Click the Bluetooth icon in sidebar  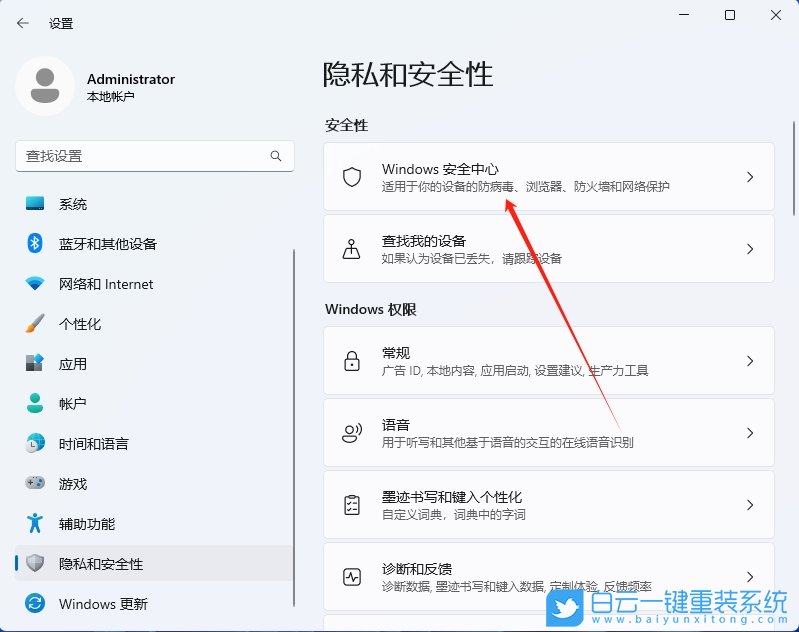click(35, 243)
